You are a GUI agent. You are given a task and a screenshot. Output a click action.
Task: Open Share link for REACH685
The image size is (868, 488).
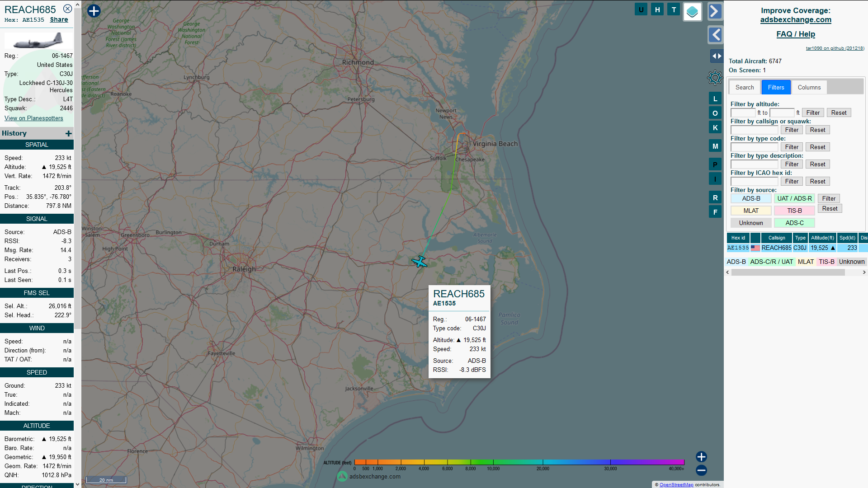pos(59,20)
